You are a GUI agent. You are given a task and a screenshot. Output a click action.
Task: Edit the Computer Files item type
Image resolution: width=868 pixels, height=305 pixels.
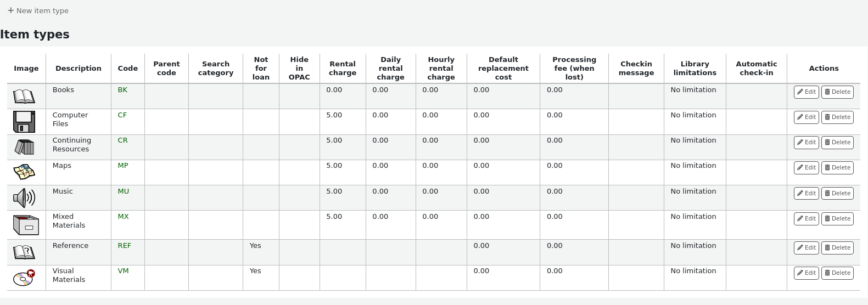(806, 117)
